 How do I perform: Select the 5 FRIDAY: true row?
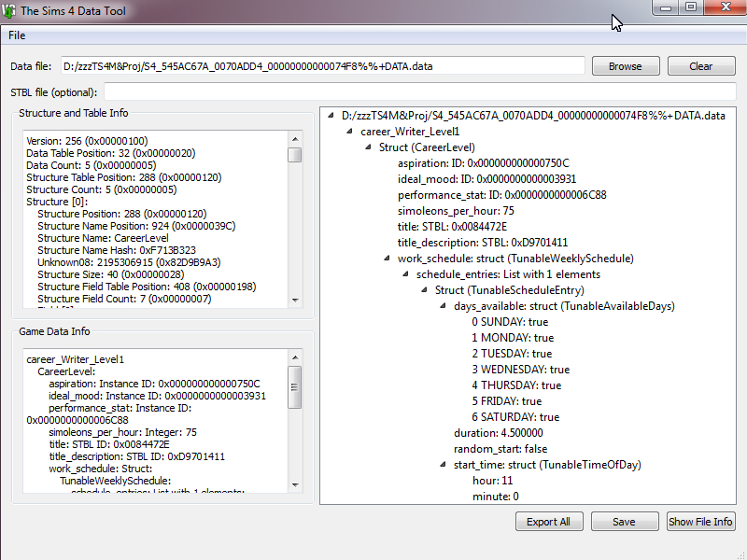(x=506, y=401)
